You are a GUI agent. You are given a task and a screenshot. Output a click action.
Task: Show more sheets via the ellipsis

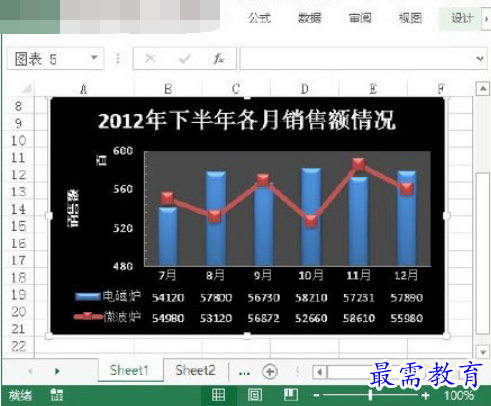(244, 372)
